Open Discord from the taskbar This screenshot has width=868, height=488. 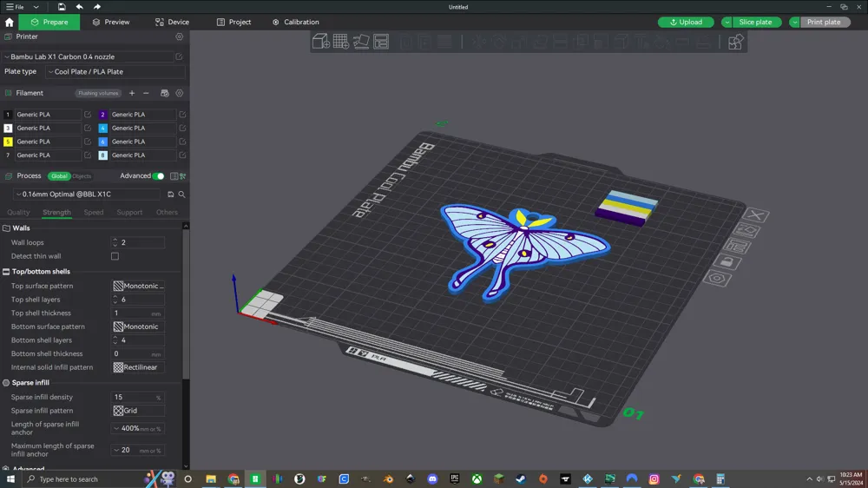click(x=432, y=479)
